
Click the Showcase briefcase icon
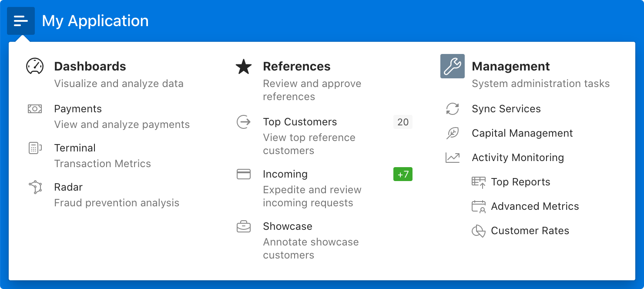pyautogui.click(x=243, y=226)
